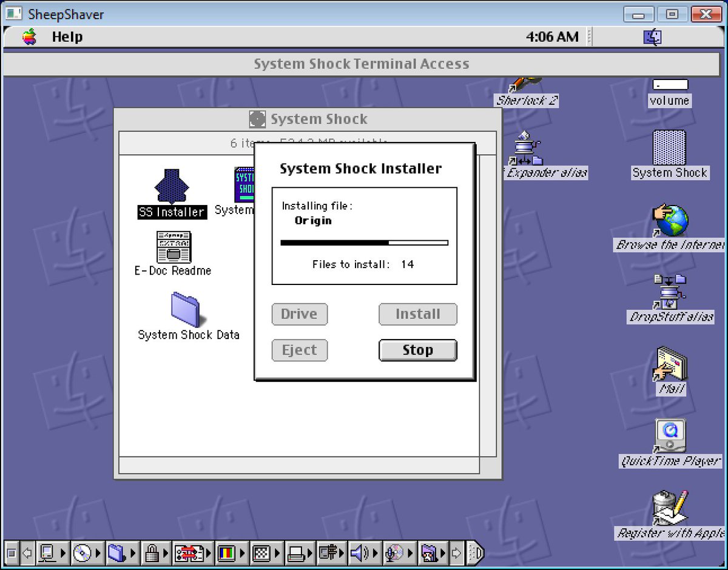Screen dimensions: 728x570
Task: Click the dimmed Install button
Action: [418, 314]
